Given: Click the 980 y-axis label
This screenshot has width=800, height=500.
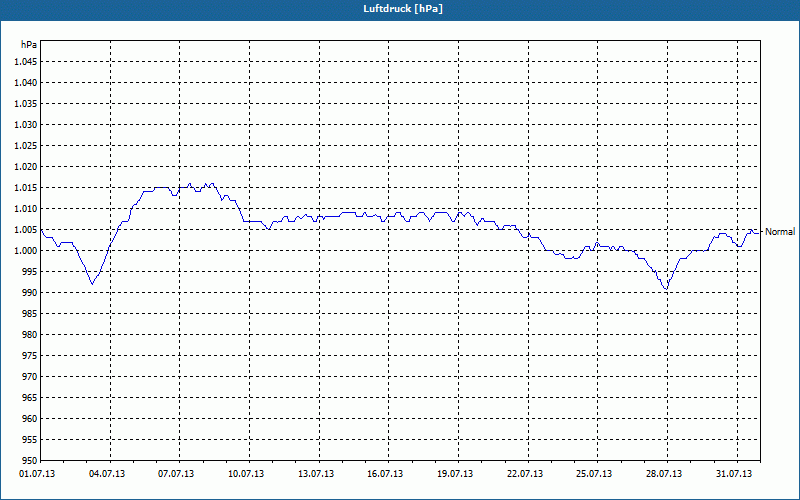Looking at the screenshot, I should pos(30,335).
